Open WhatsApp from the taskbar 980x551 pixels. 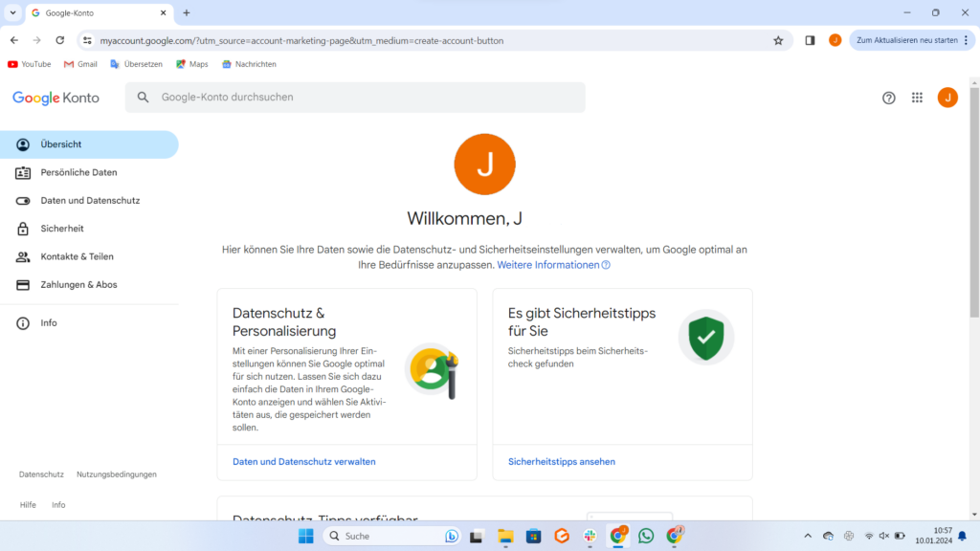tap(646, 536)
